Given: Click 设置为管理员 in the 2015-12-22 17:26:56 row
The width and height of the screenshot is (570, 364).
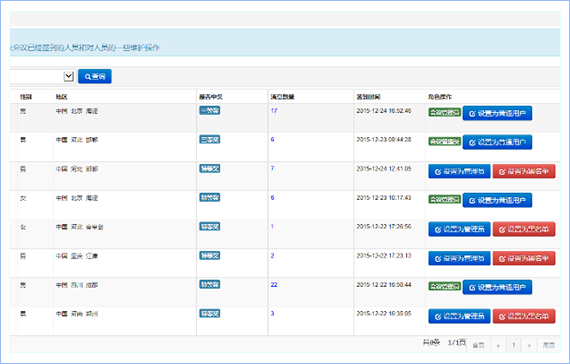Looking at the screenshot, I should (459, 229).
